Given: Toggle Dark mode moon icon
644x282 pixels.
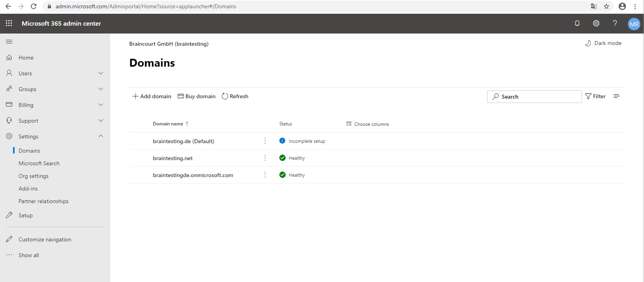Looking at the screenshot, I should [588, 43].
